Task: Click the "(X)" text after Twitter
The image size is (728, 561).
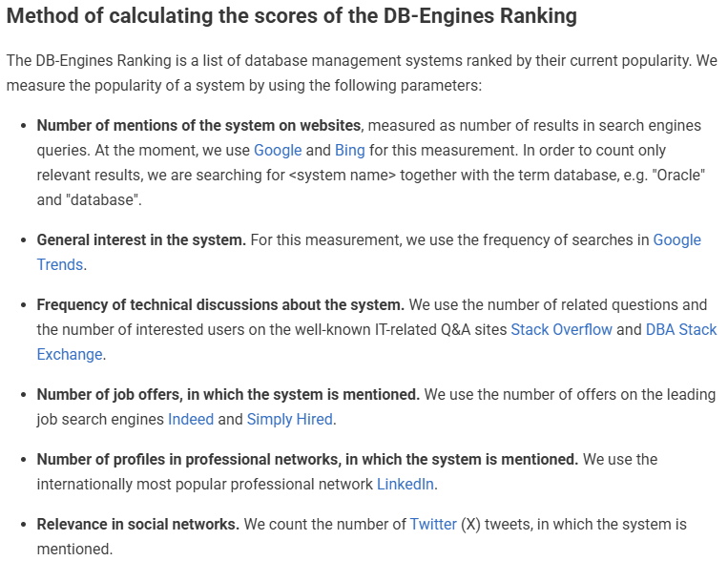Action: 471,525
